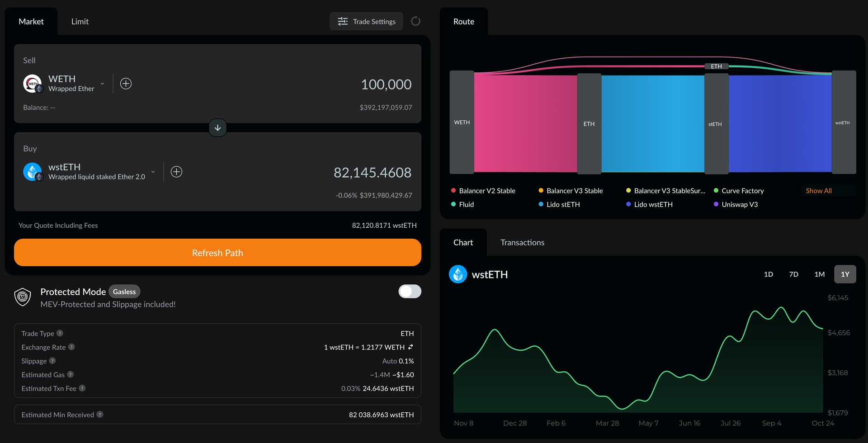This screenshot has height=443, width=868.
Task: Click the dark blue stETH-to-wstETH route flow
Action: tap(780, 124)
